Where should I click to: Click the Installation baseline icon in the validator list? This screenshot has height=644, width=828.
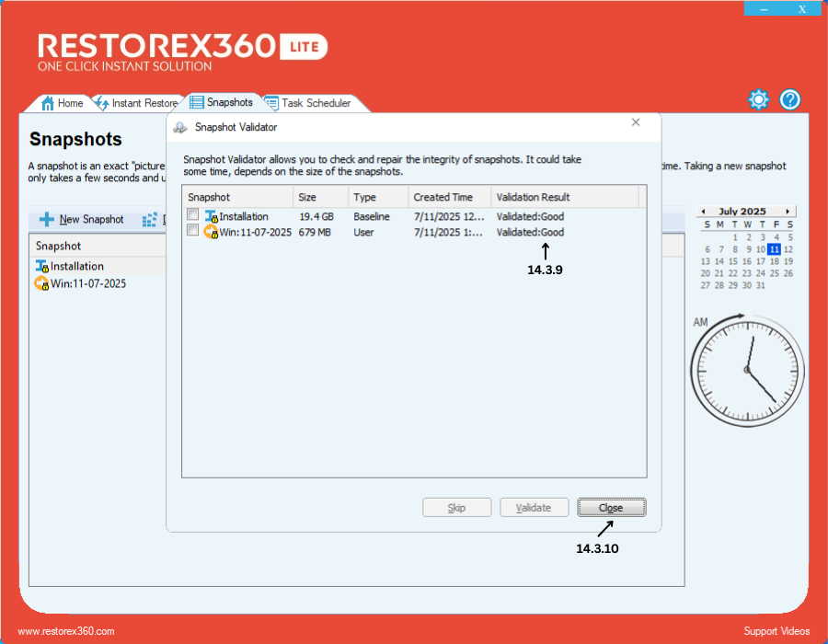click(x=211, y=217)
